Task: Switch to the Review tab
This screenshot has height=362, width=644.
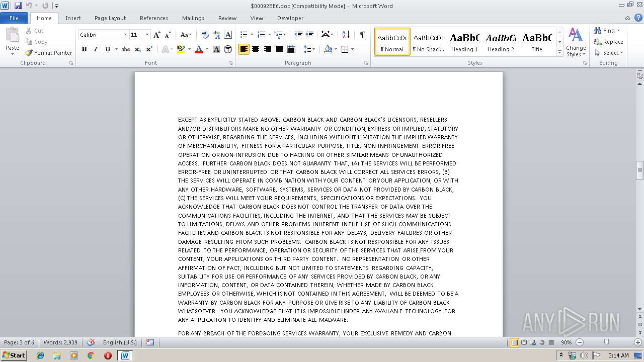Action: tap(227, 18)
